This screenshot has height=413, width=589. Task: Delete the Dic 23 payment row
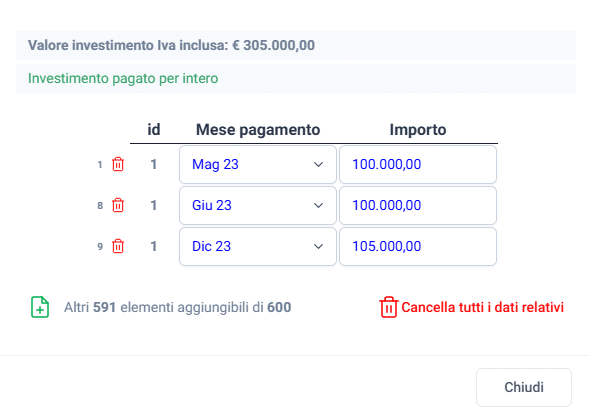click(x=118, y=246)
